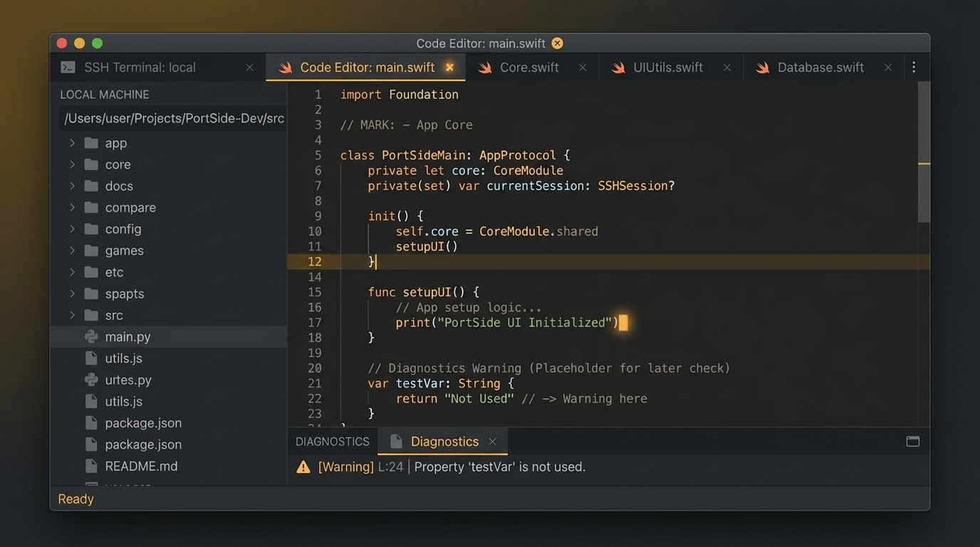Click the editor's vertical scrollbar thumb

click(x=924, y=152)
